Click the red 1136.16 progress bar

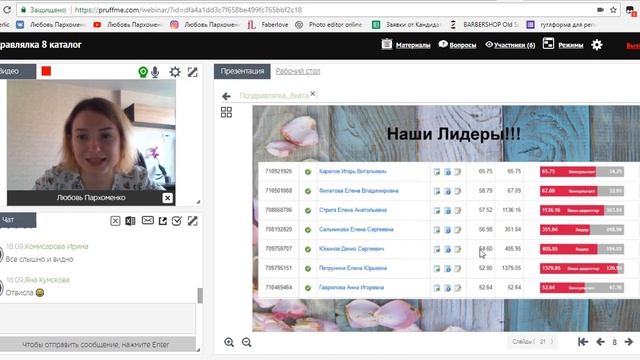pyautogui.click(x=572, y=210)
